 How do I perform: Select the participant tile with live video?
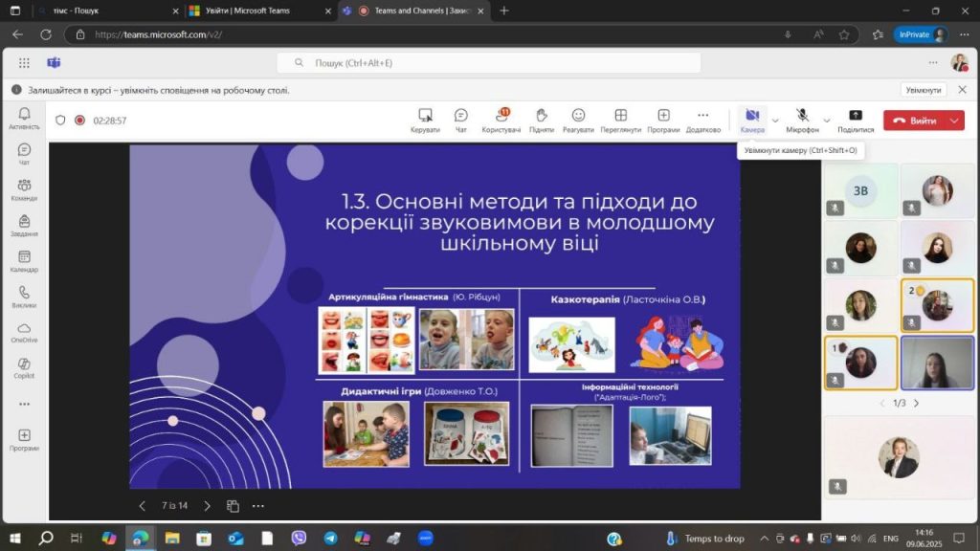(937, 363)
